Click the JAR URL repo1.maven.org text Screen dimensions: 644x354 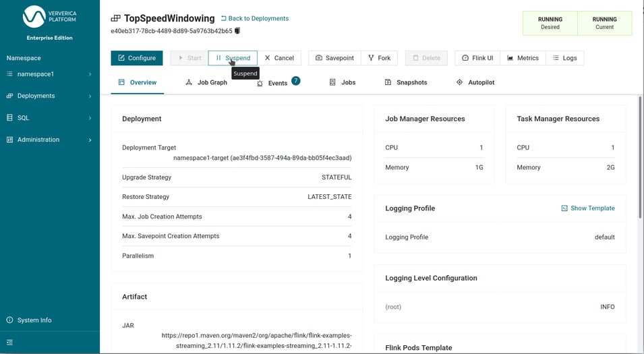click(x=256, y=341)
